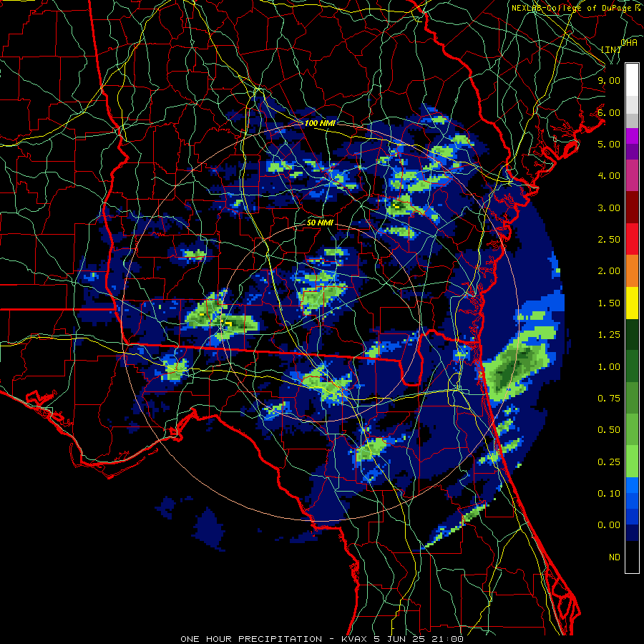Pick the darkest green swatch beside 1.25
644x644 pixels.
(632, 334)
